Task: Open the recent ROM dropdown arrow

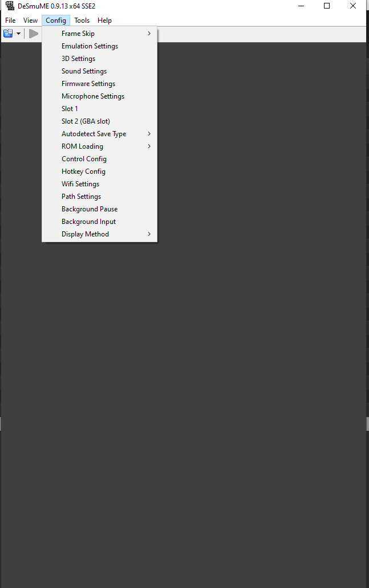Action: coord(18,34)
